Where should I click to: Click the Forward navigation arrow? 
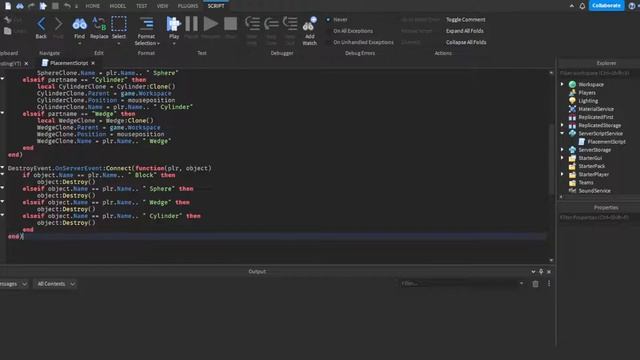[59, 24]
